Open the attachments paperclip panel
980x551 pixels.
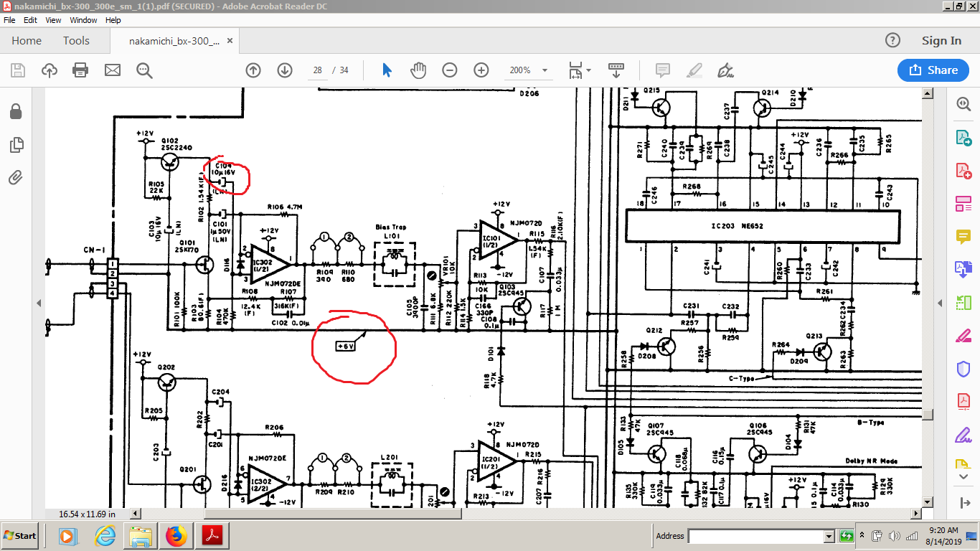[x=16, y=177]
